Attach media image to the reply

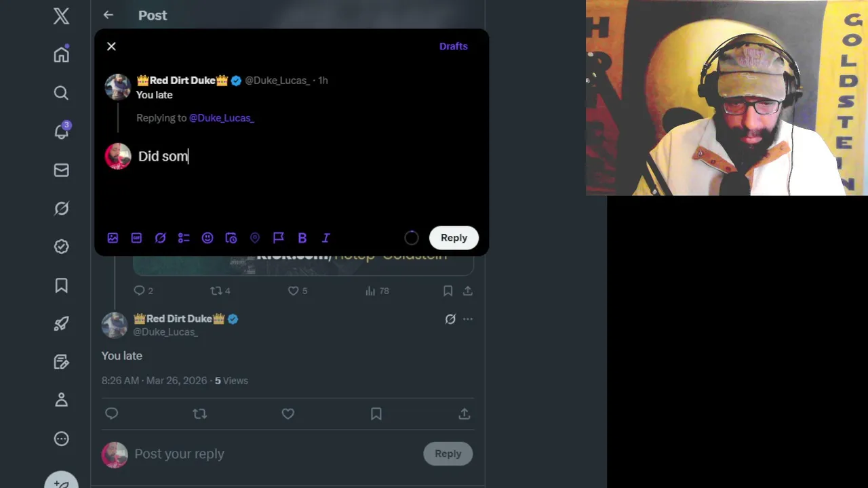(113, 238)
